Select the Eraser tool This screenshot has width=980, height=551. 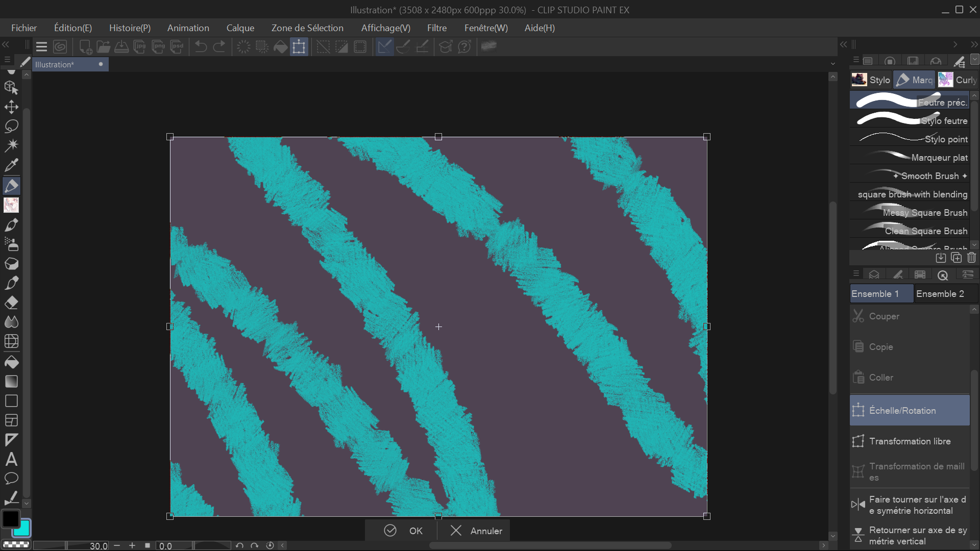(x=11, y=303)
